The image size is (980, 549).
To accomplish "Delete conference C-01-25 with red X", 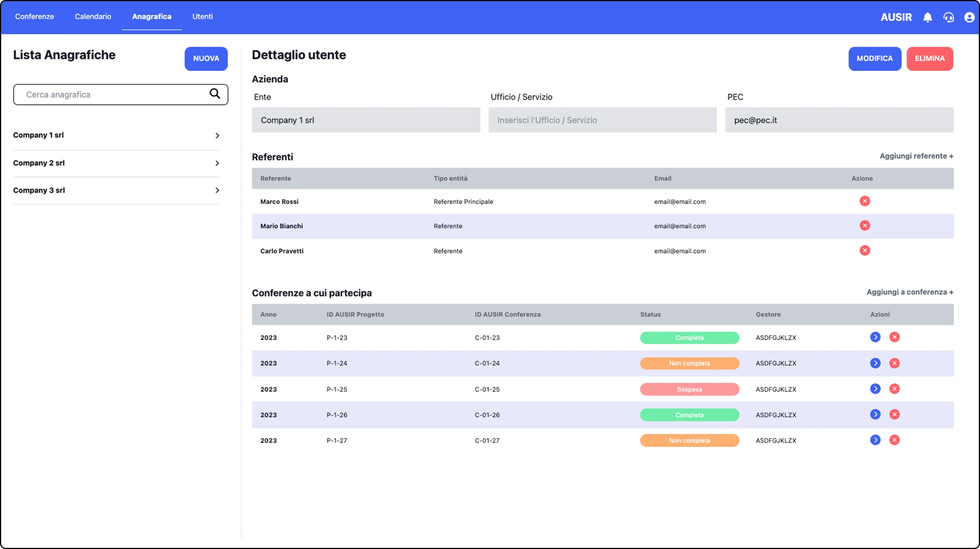I will 894,389.
